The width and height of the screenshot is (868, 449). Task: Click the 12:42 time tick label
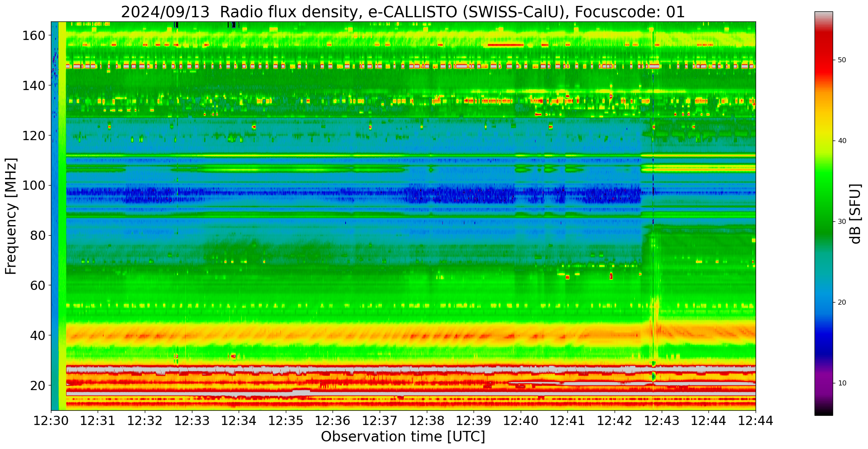[615, 421]
